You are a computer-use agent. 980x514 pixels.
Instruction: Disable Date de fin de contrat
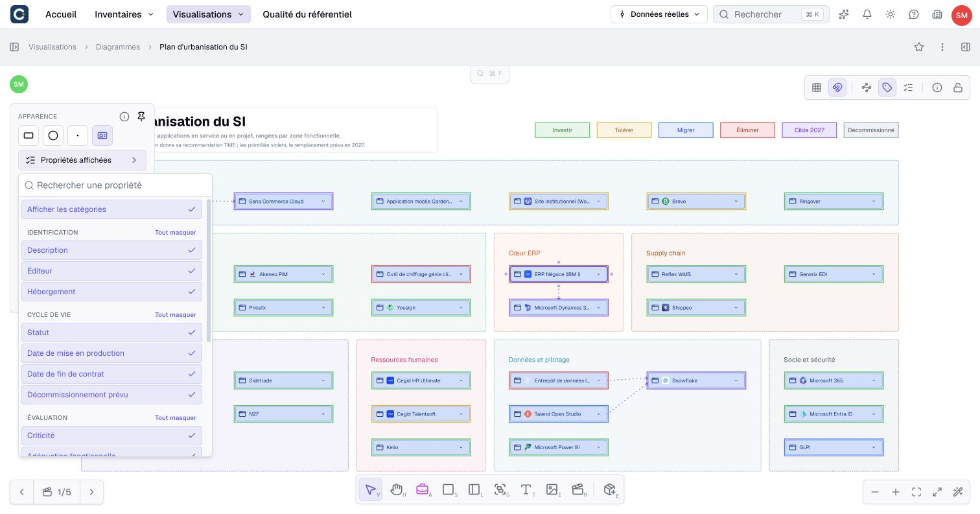111,374
